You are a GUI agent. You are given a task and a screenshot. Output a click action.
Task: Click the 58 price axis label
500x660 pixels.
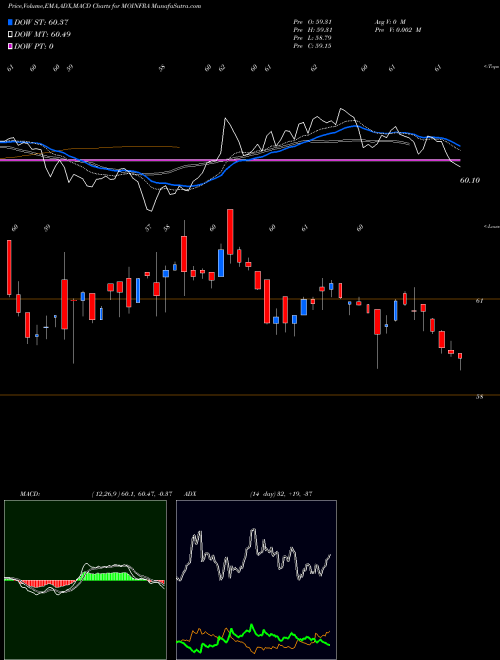(x=479, y=397)
